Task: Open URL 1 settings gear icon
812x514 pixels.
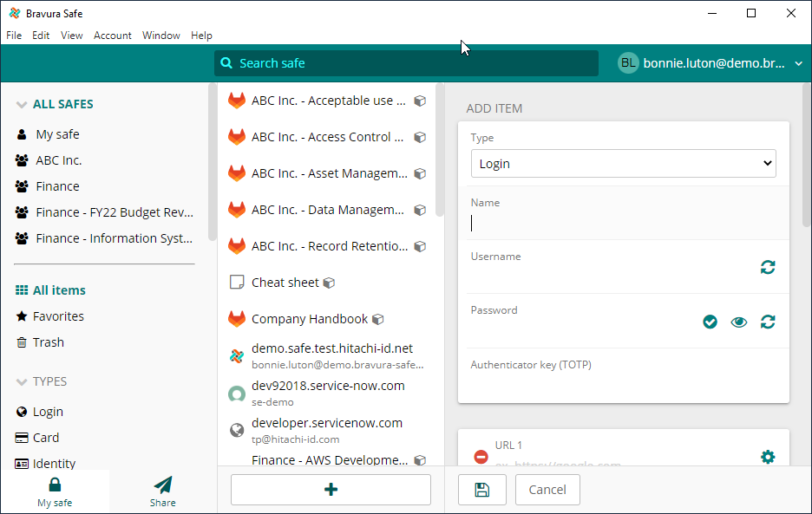Action: click(x=767, y=457)
